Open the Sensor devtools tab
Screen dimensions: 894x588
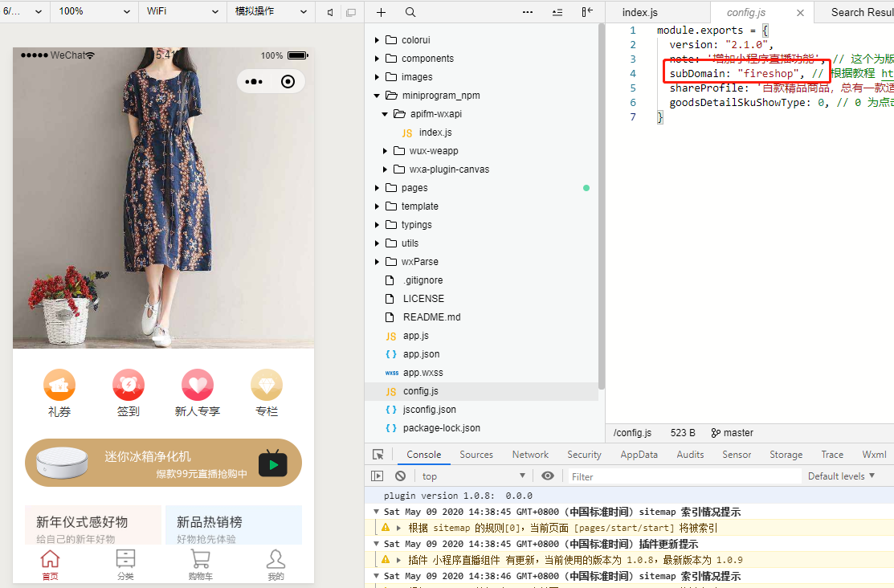point(737,455)
